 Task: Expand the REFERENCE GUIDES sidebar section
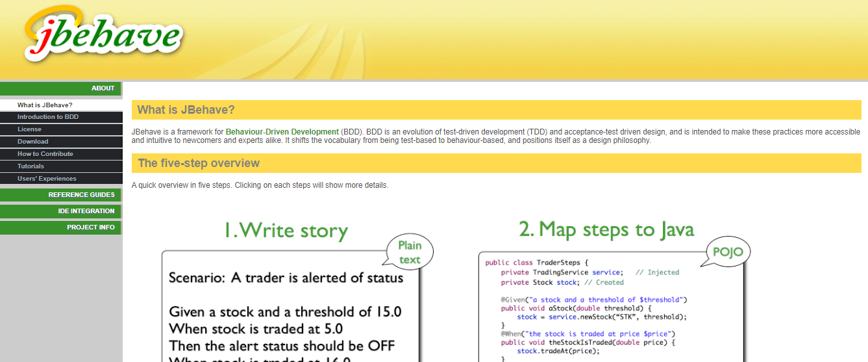pos(61,195)
